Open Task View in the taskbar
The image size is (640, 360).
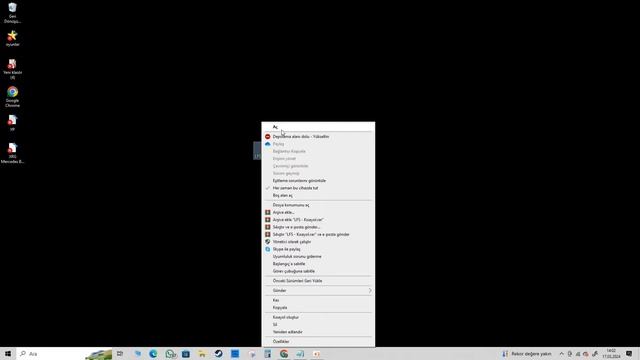tap(120, 353)
